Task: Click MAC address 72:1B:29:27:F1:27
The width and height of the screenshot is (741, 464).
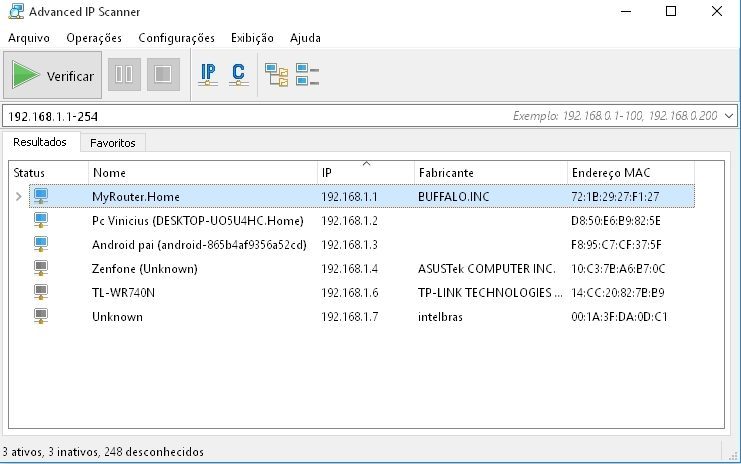Action: [x=615, y=197]
